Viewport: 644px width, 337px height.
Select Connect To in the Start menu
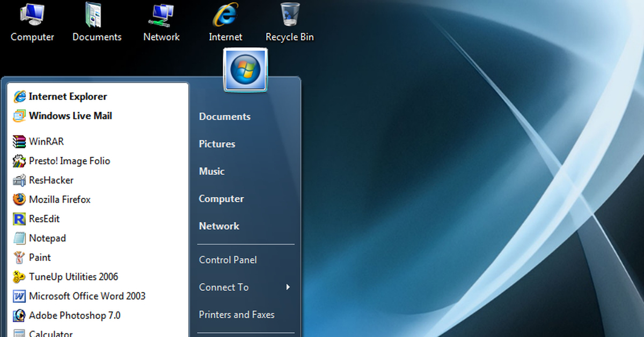[224, 287]
